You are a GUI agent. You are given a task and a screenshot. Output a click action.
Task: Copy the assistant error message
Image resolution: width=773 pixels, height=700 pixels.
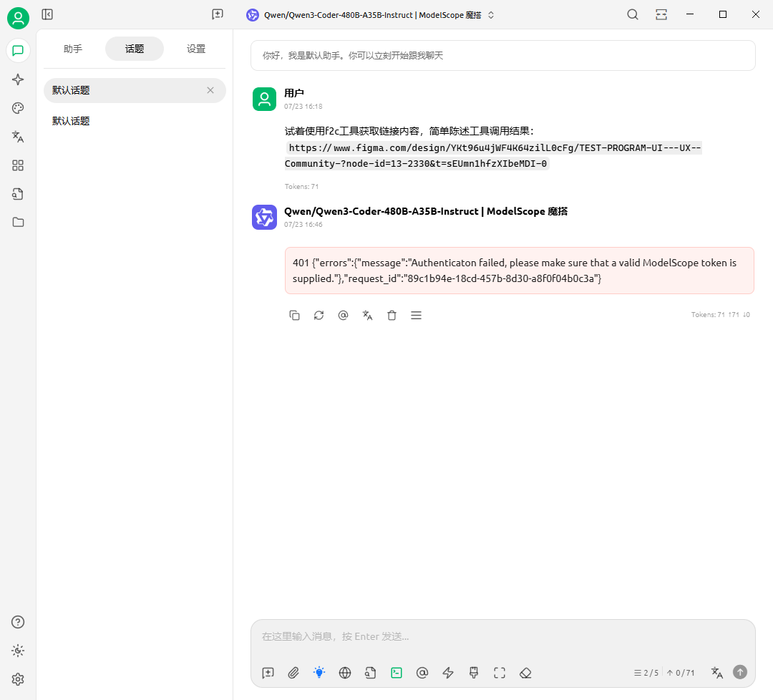(x=294, y=316)
